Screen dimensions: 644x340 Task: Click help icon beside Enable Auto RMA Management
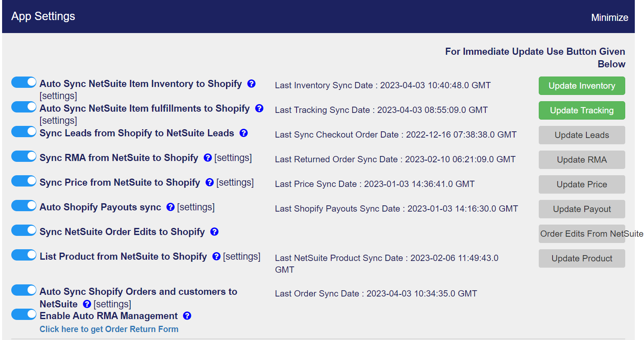coord(187,316)
